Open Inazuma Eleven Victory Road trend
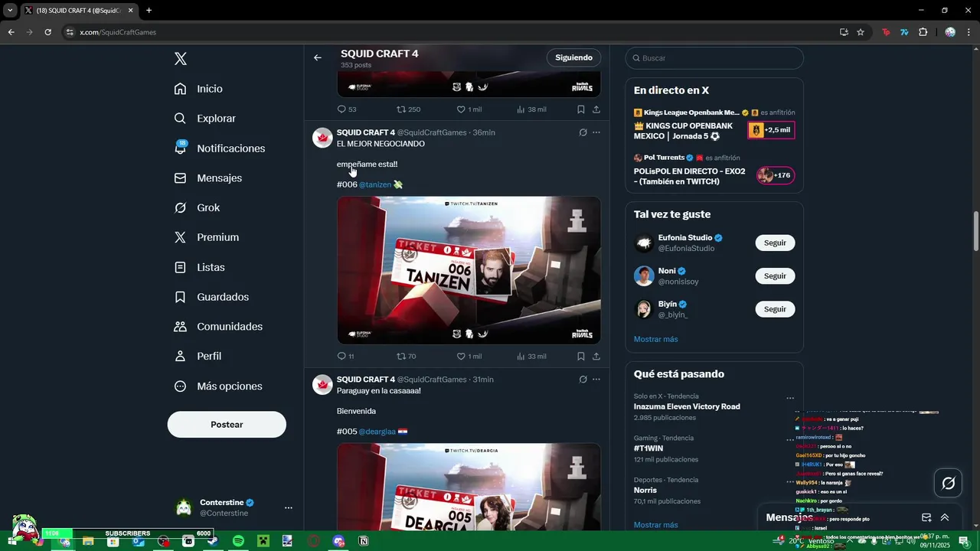 tap(687, 407)
